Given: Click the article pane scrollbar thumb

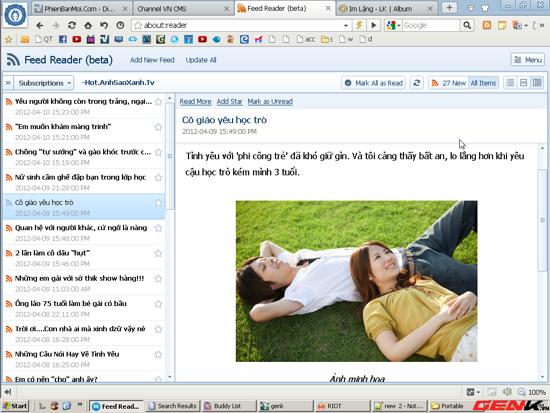Looking at the screenshot, I should click(542, 220).
